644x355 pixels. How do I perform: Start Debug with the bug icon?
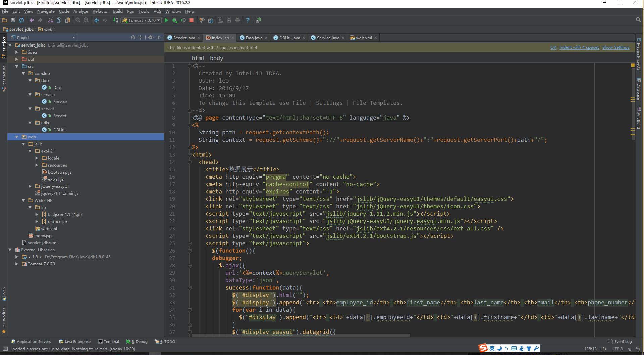tap(174, 20)
